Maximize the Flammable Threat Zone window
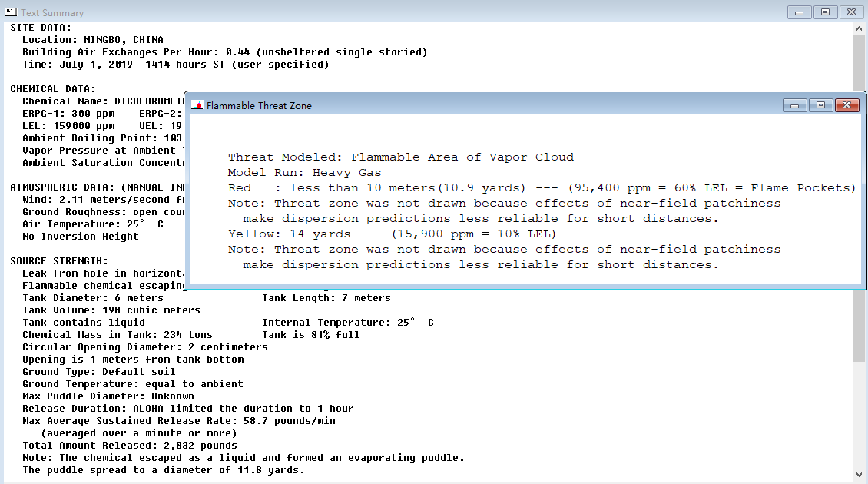Viewport: 868px width, 484px height. [820, 105]
